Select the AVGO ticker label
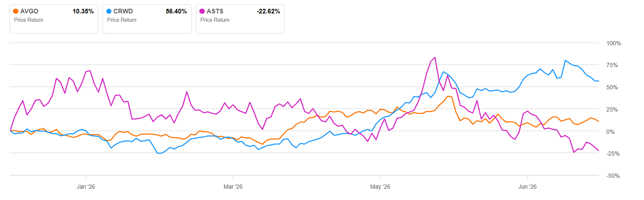Image resolution: width=644 pixels, height=200 pixels. tap(28, 12)
